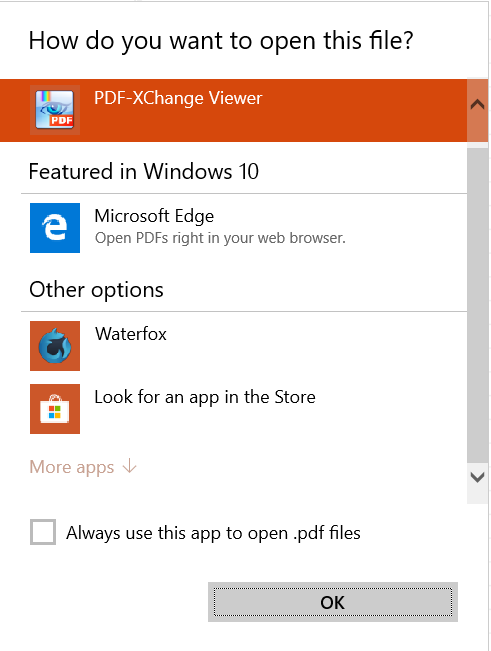The height and width of the screenshot is (651, 491).
Task: Click the Microsoft Edge blue icon
Action: pyautogui.click(x=55, y=228)
